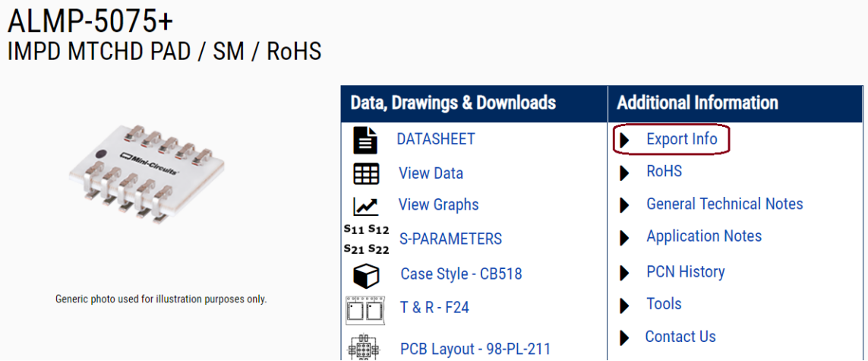The height and width of the screenshot is (361, 868).
Task: Open the Application Notes link
Action: (x=704, y=236)
